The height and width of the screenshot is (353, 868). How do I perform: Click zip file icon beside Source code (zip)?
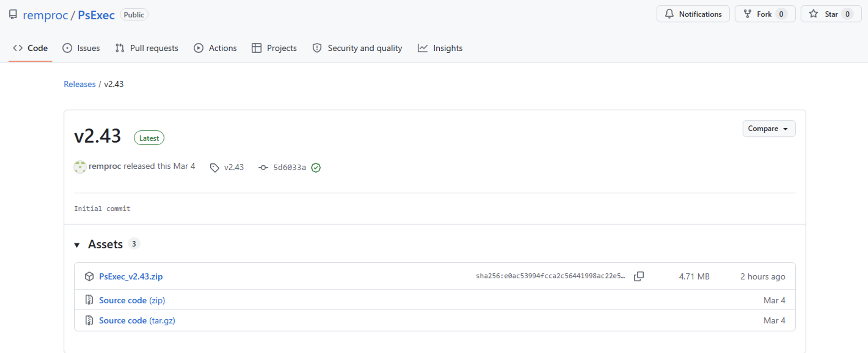(x=89, y=300)
